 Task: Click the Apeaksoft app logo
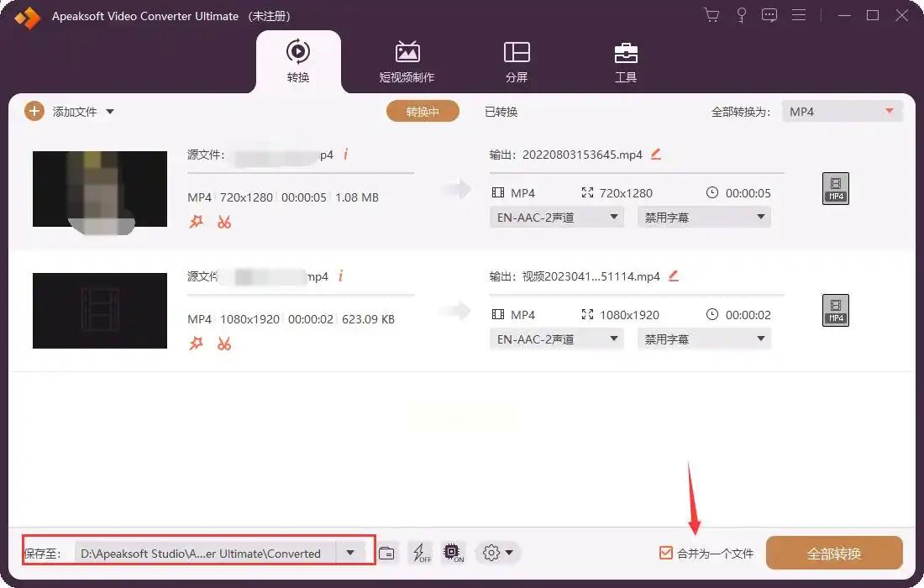pos(27,17)
